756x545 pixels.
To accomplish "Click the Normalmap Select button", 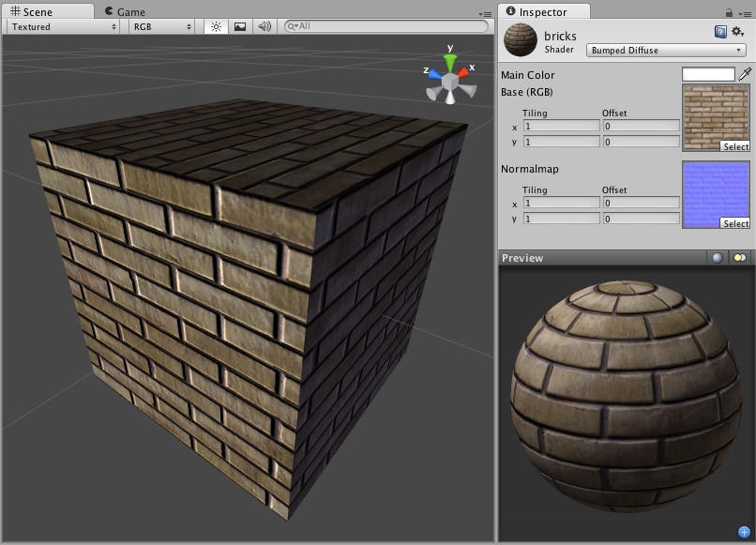I will pos(735,224).
